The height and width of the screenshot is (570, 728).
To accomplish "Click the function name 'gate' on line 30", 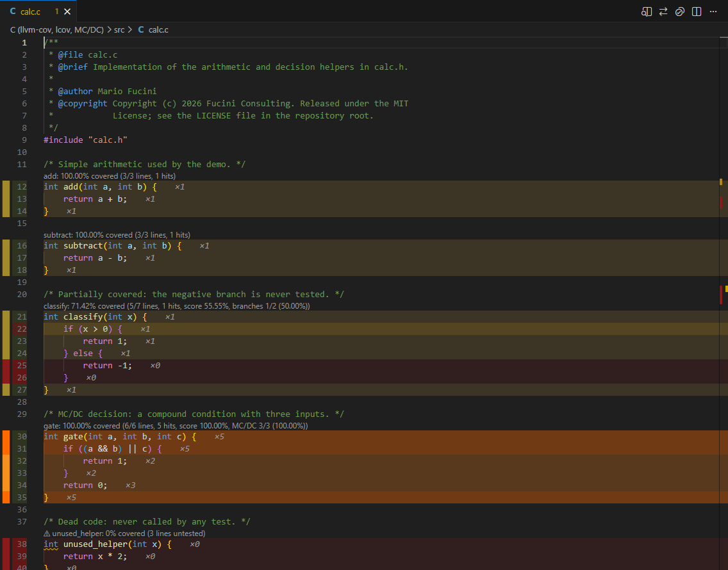I will [x=73, y=436].
